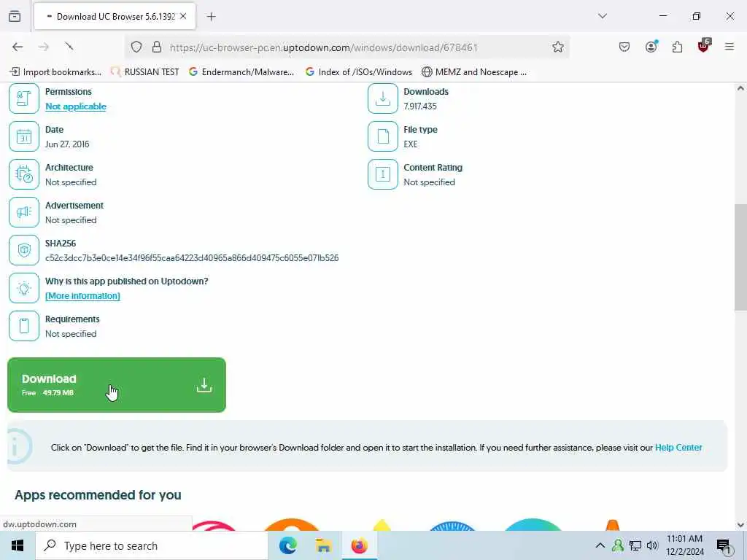Open the Save to Pocket icon
Viewport: 747px width, 560px height.
(624, 47)
